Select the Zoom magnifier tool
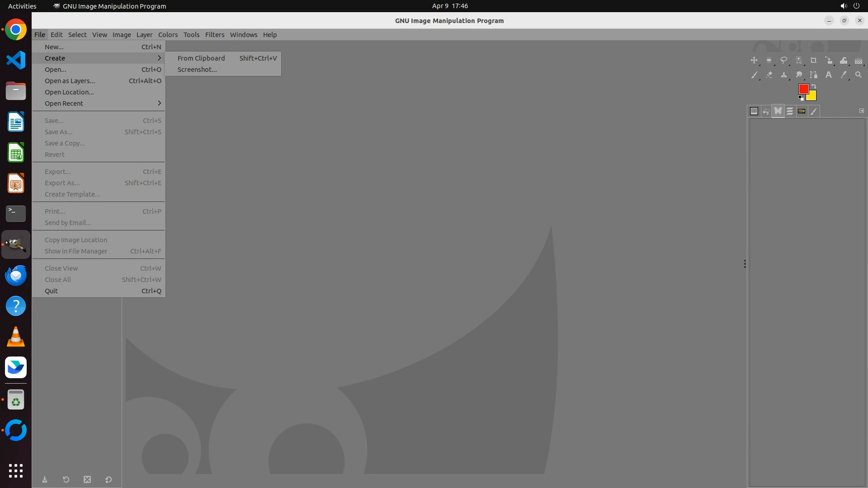 pos(859,75)
